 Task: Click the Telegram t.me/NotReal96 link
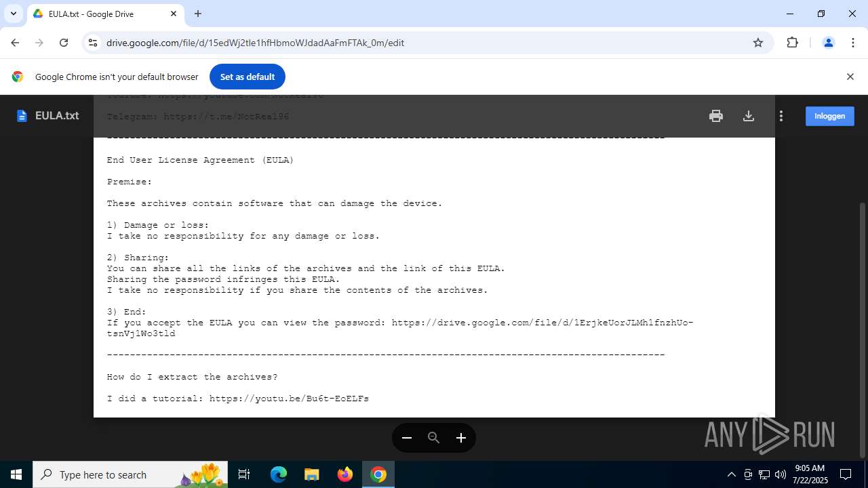tap(226, 117)
